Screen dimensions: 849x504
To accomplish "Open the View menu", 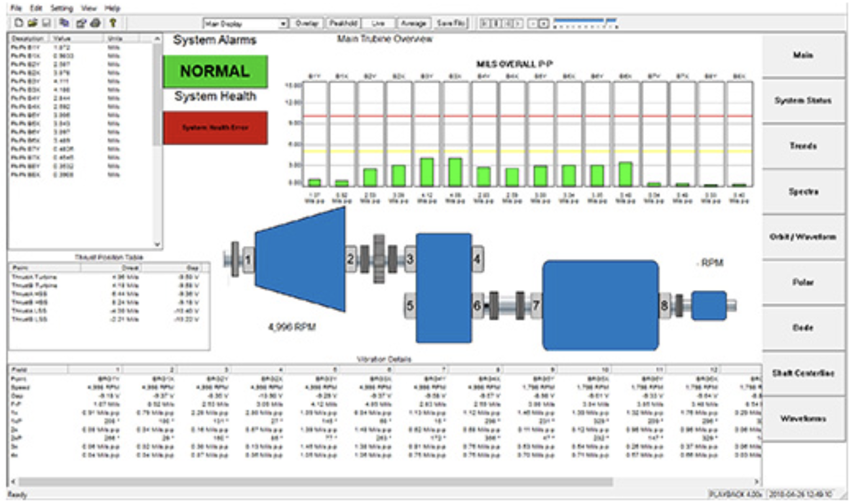I will point(88,8).
